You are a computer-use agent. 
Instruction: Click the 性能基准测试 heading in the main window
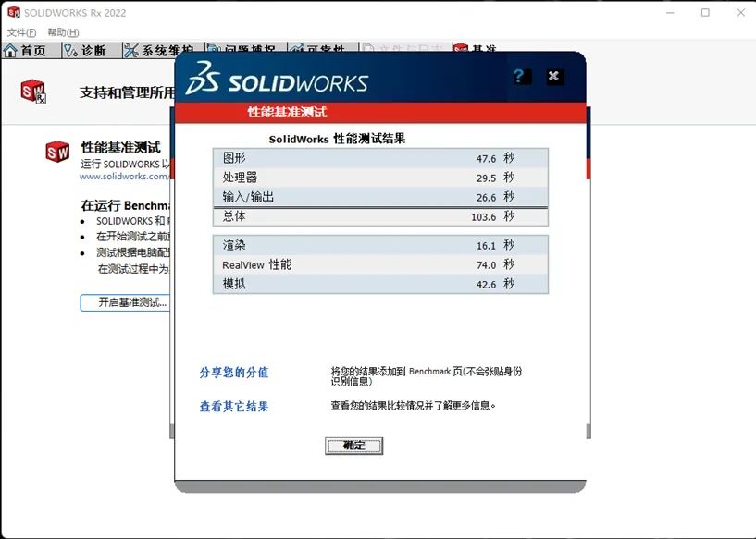(121, 147)
